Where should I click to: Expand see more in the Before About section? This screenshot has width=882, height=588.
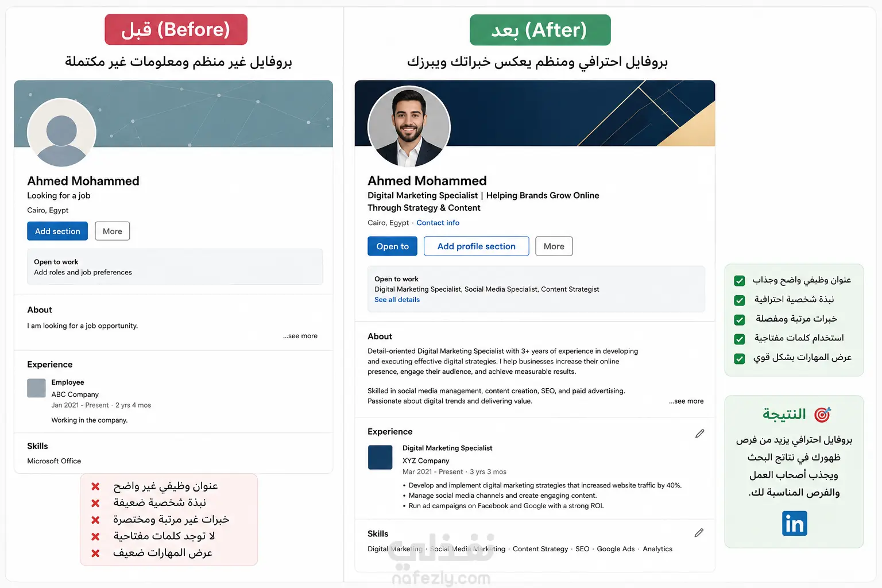point(300,336)
